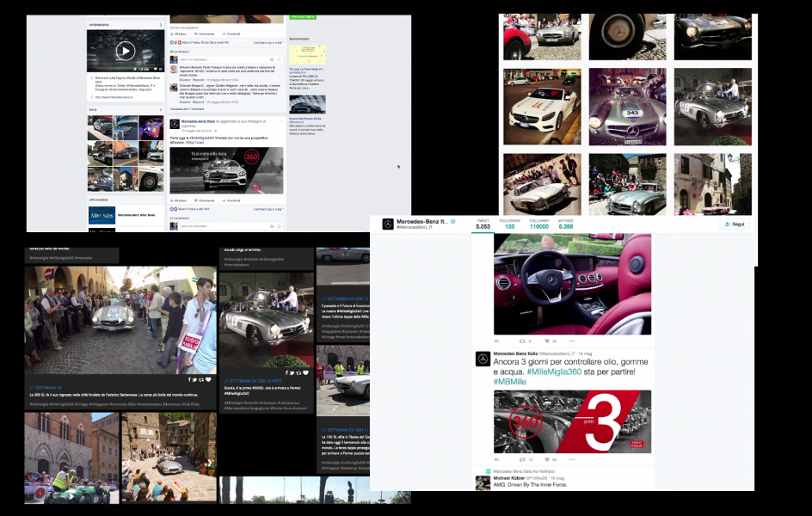This screenshot has height=516, width=812.
Task: Like the night gullwing car post
Action: pos(305,372)
